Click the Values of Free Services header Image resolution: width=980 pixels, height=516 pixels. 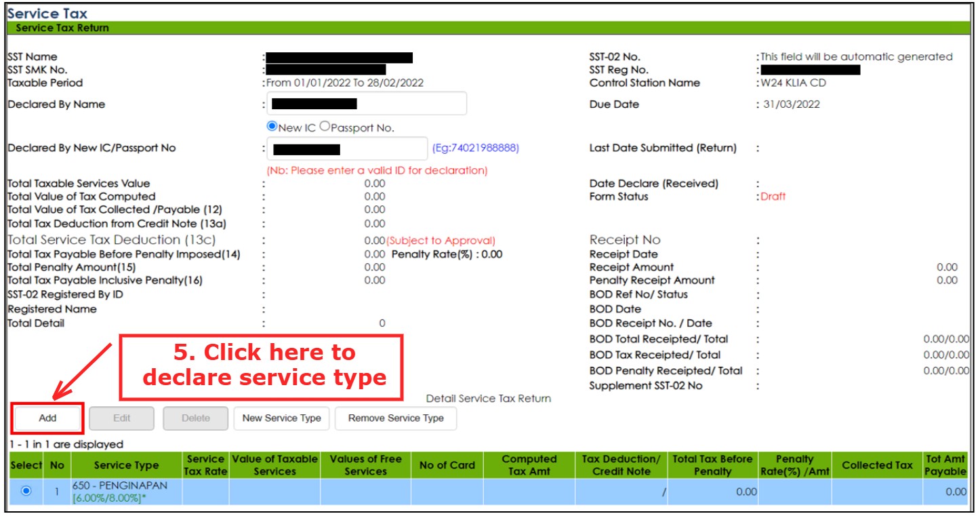pos(365,465)
